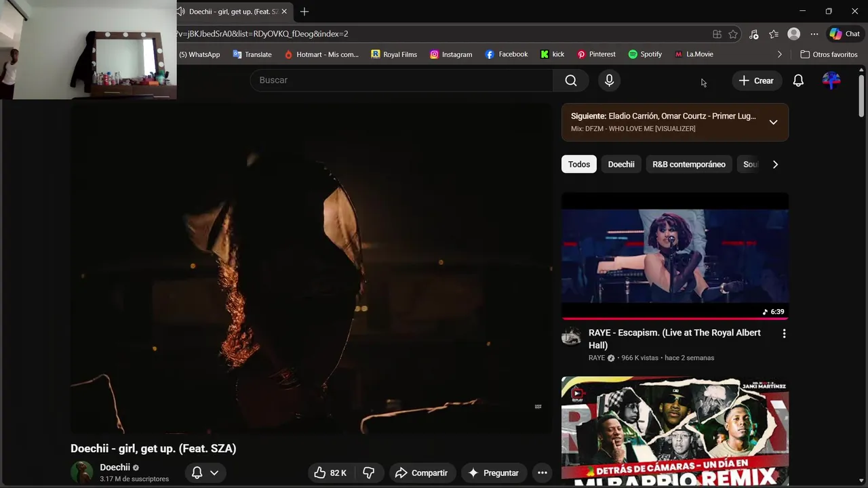Click the 3.17 M de suscriptores text
868x488 pixels.
(x=134, y=479)
